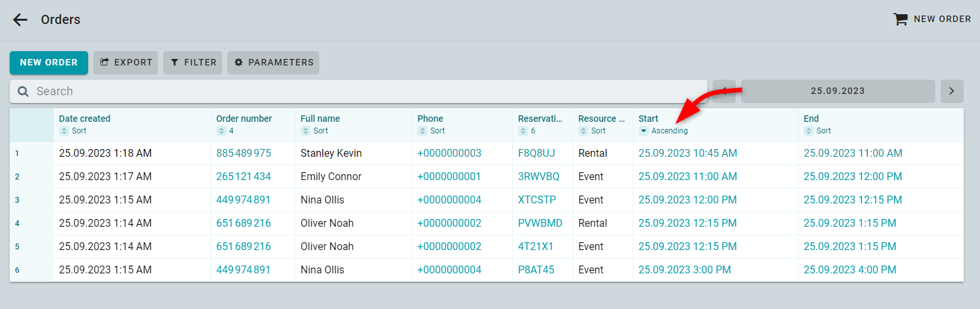980x309 pixels.
Task: Open the Parameters settings
Action: [x=273, y=63]
